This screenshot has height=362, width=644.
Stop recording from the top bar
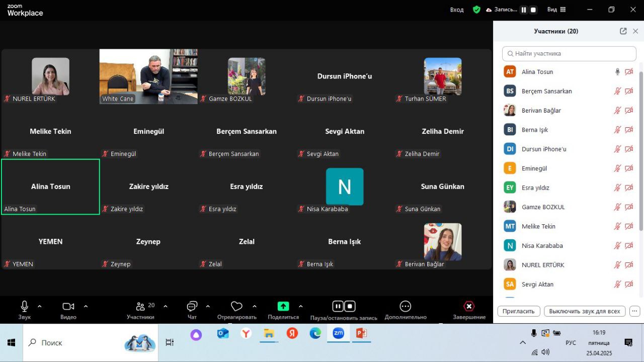coord(533,10)
